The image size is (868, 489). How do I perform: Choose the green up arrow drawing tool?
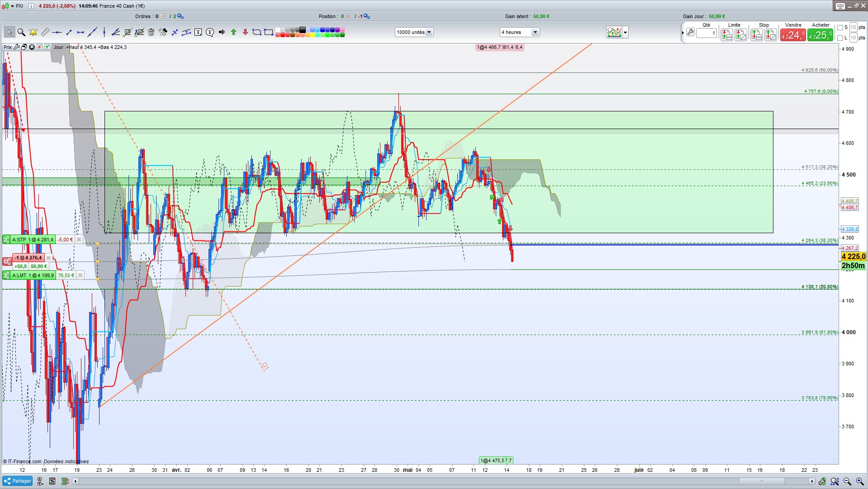tap(233, 32)
